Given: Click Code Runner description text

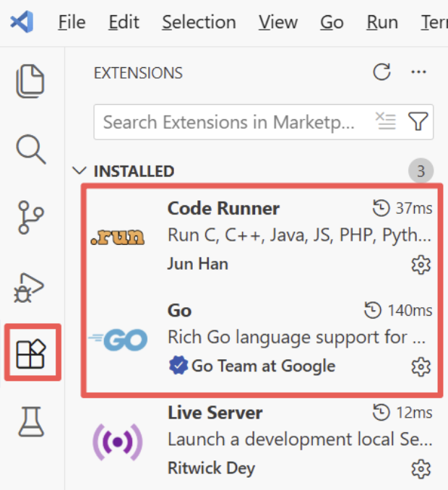Looking at the screenshot, I should click(x=299, y=236).
